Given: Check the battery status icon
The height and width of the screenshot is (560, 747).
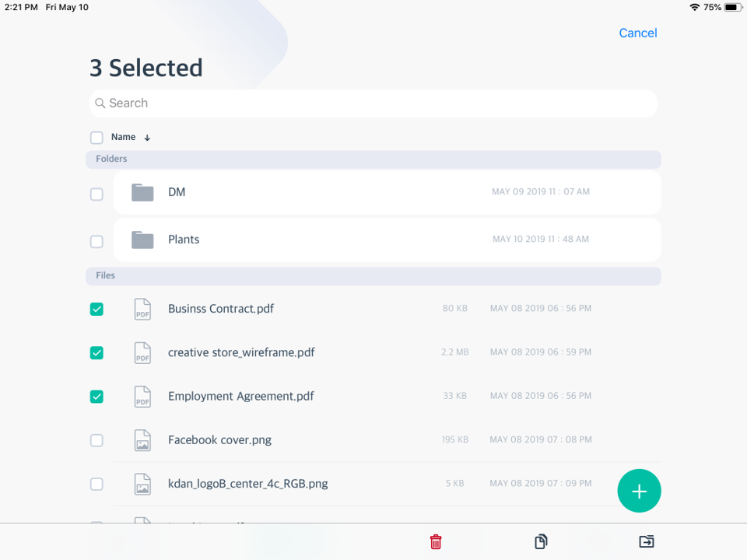Looking at the screenshot, I should (733, 7).
